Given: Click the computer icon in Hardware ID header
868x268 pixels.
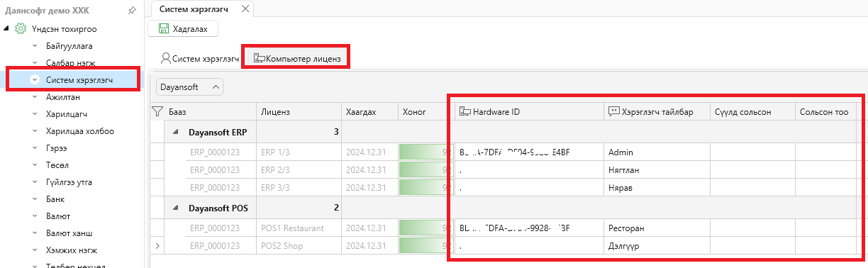Looking at the screenshot, I should tap(465, 112).
